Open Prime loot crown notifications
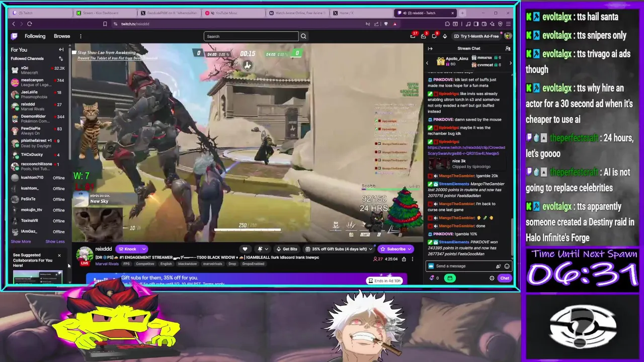 [x=413, y=36]
